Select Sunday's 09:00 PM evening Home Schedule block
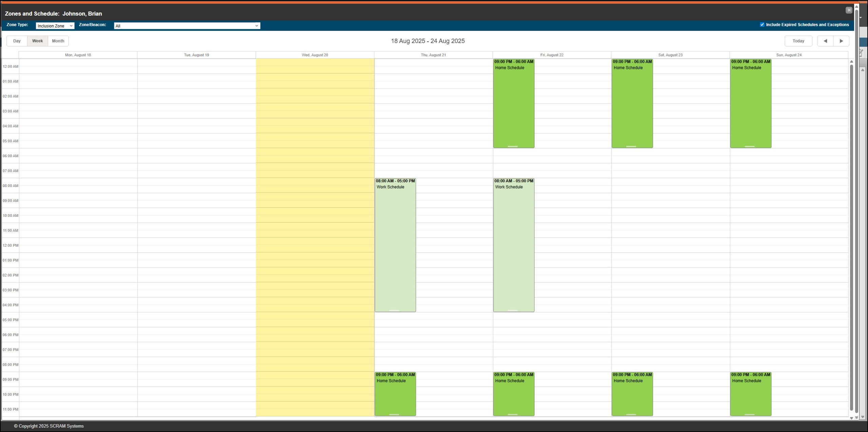The height and width of the screenshot is (432, 868). pos(750,394)
